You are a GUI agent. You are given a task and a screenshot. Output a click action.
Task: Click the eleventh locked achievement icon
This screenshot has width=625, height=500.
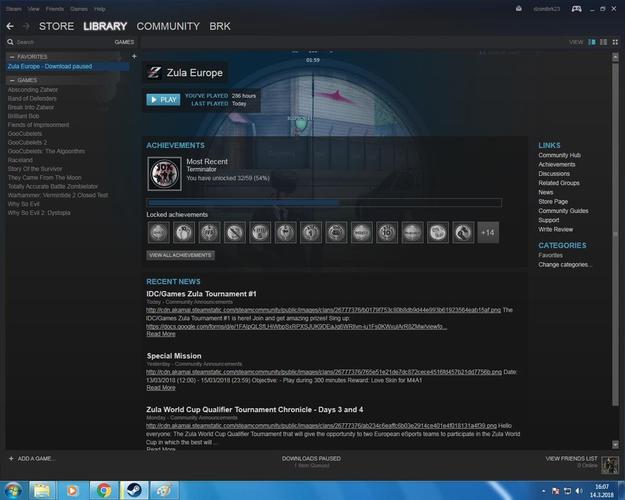pyautogui.click(x=413, y=232)
